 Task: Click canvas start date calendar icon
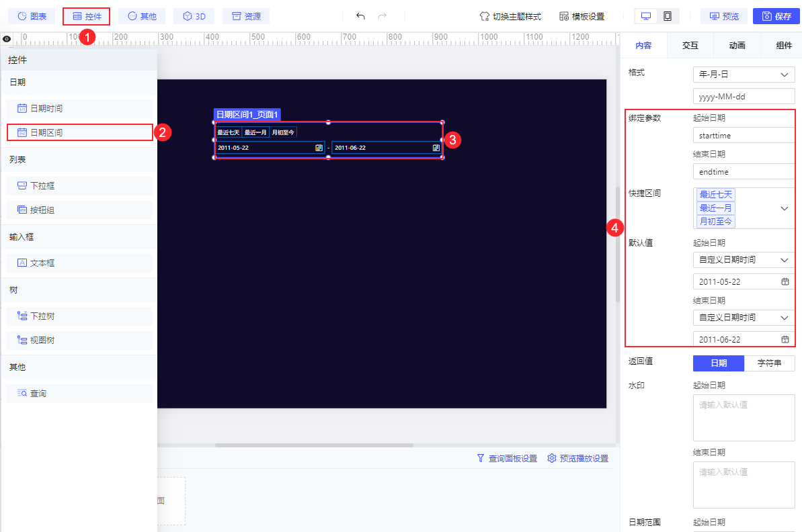click(x=319, y=148)
